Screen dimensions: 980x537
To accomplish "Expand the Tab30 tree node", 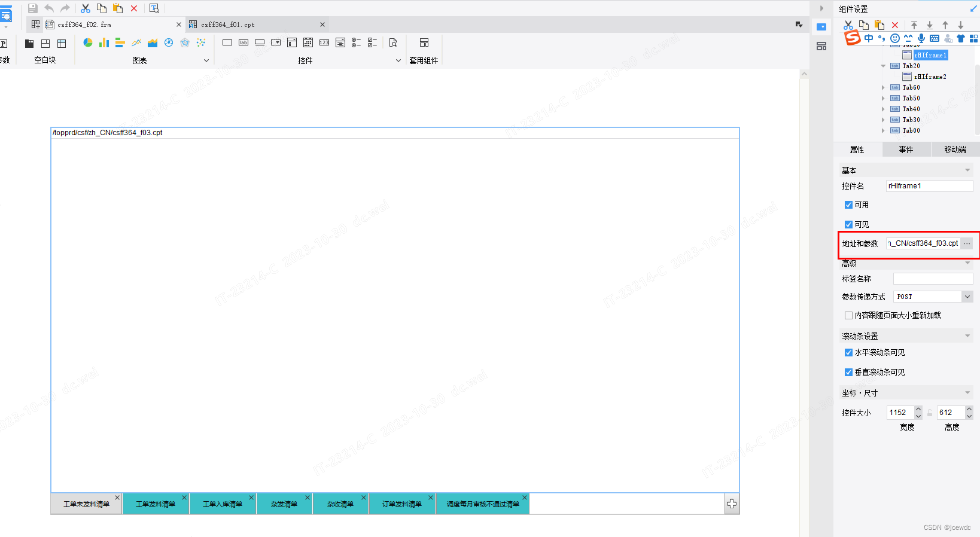I will coord(883,120).
